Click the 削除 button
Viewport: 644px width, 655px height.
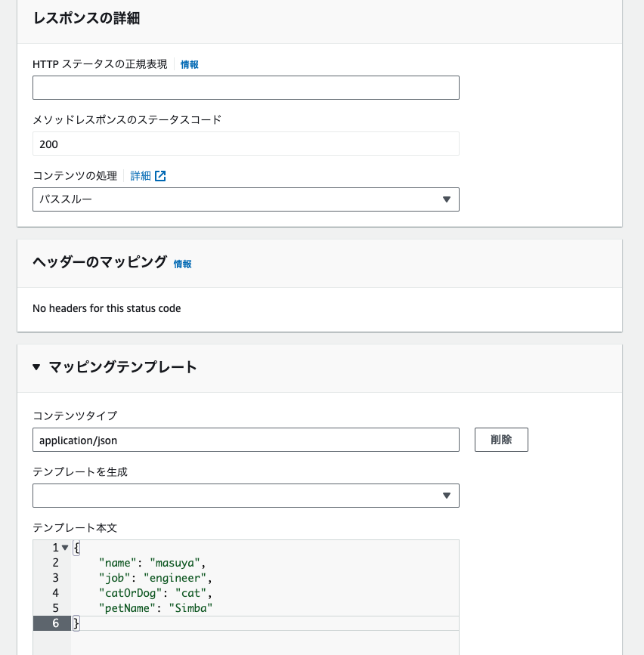point(501,440)
